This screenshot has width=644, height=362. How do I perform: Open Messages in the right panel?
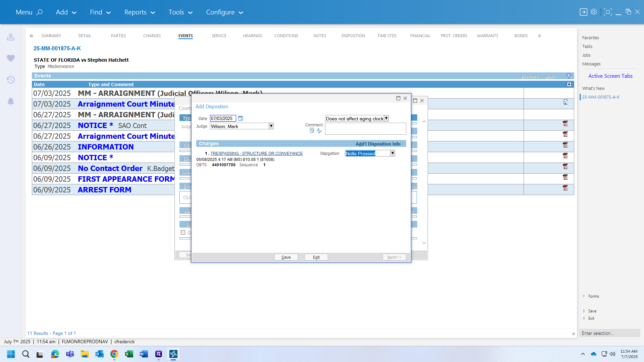tap(591, 64)
